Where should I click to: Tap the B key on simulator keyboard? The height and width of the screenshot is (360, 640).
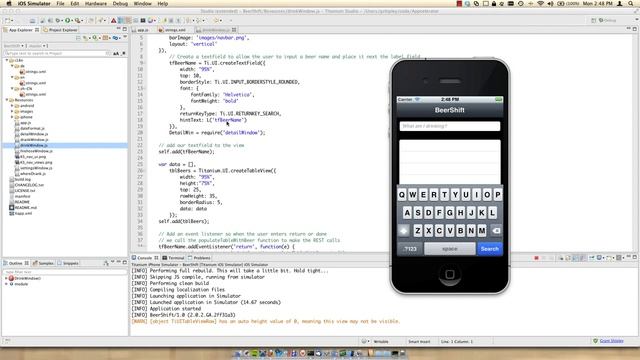click(x=460, y=231)
